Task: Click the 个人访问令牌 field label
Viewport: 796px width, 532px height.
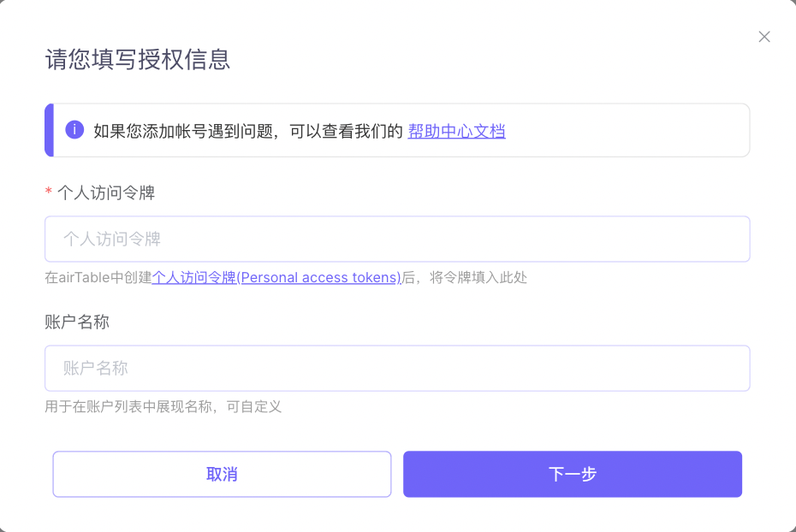Action: (x=105, y=192)
